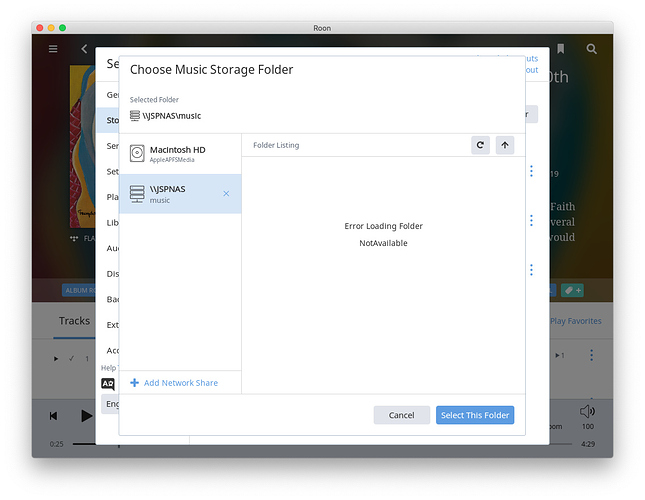Click Select This Folder button
The width and height of the screenshot is (645, 500).
point(475,415)
